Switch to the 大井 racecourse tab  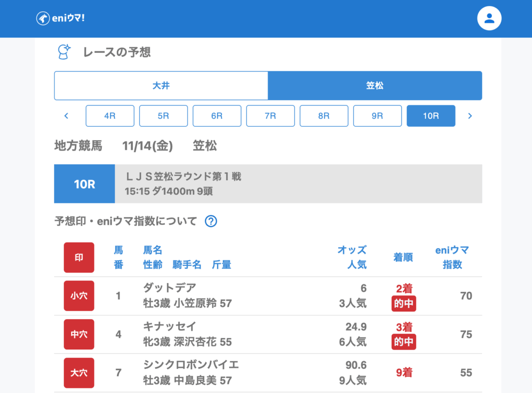pos(161,86)
